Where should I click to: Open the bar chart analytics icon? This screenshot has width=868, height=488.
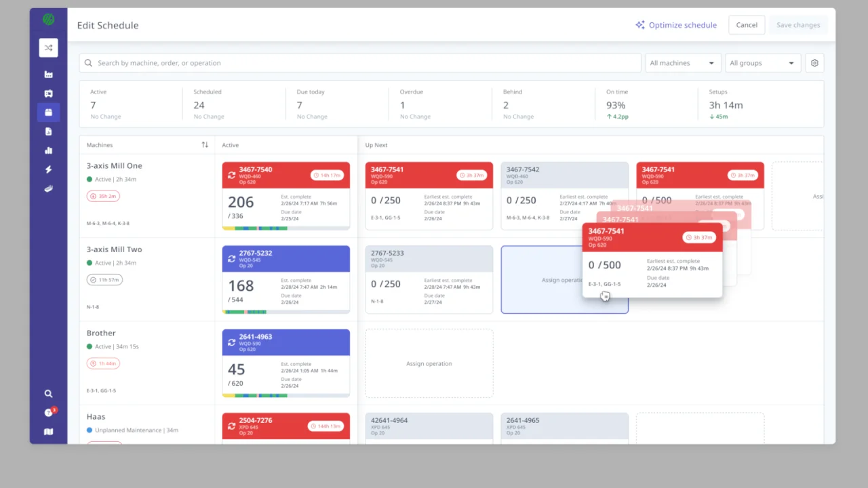pos(48,150)
